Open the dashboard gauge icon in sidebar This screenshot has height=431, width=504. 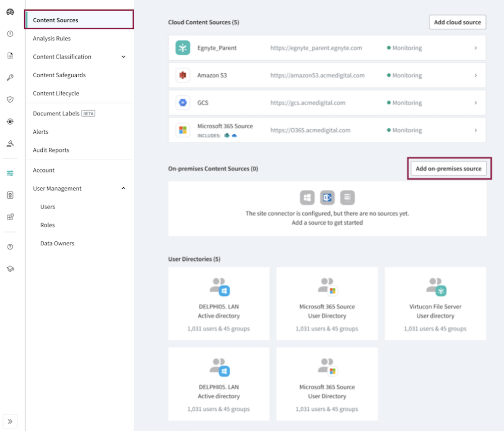click(x=10, y=12)
